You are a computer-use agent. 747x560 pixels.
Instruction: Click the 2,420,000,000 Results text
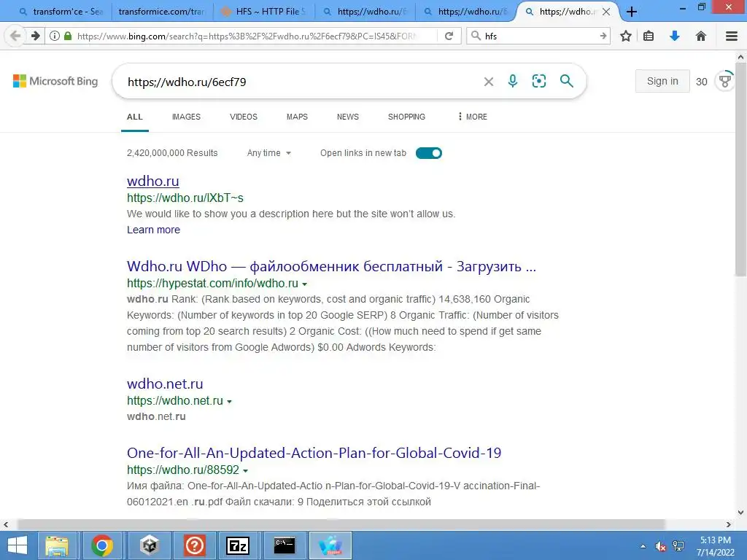click(x=172, y=153)
